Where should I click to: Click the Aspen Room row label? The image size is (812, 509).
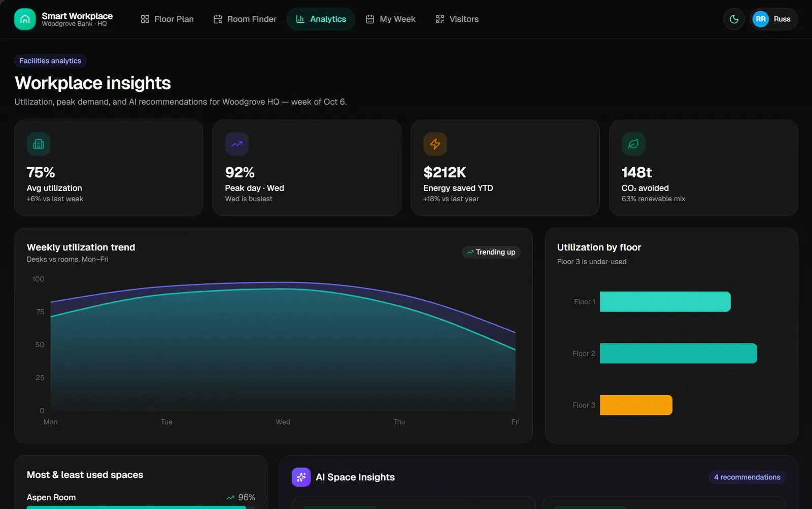click(51, 497)
